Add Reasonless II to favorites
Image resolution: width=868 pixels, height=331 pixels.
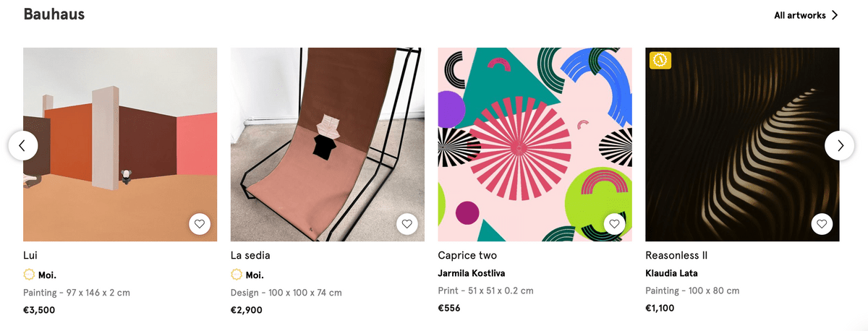(x=822, y=224)
